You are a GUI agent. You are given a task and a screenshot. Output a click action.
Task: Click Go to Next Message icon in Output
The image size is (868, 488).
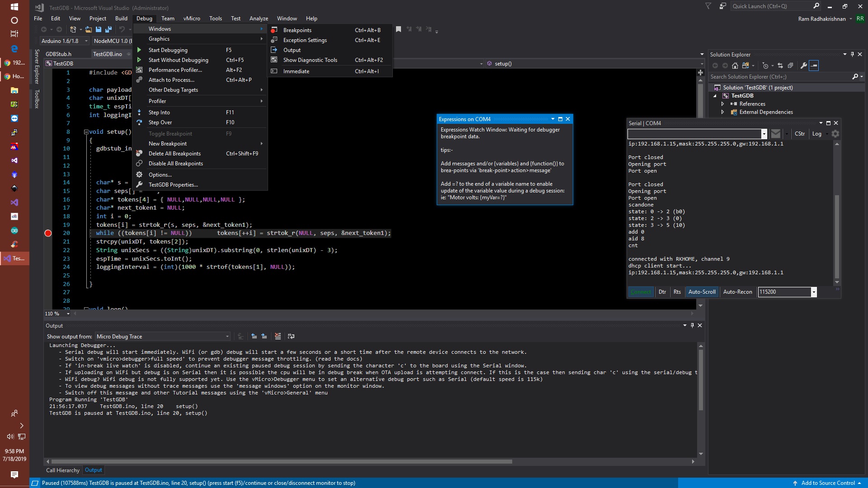point(264,336)
